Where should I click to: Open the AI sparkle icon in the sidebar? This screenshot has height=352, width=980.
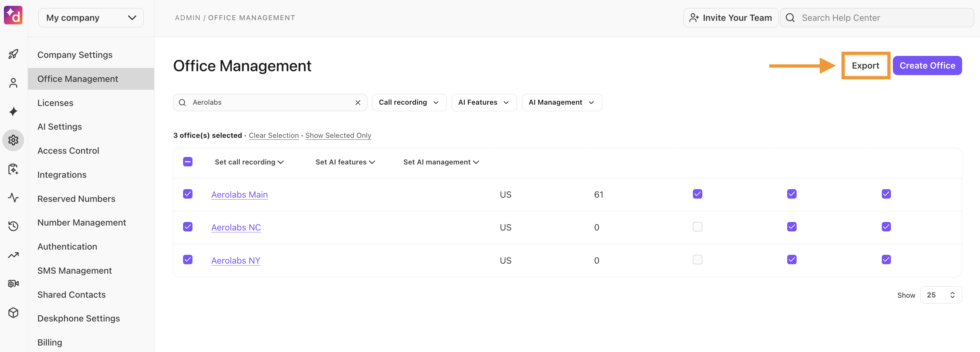[13, 111]
